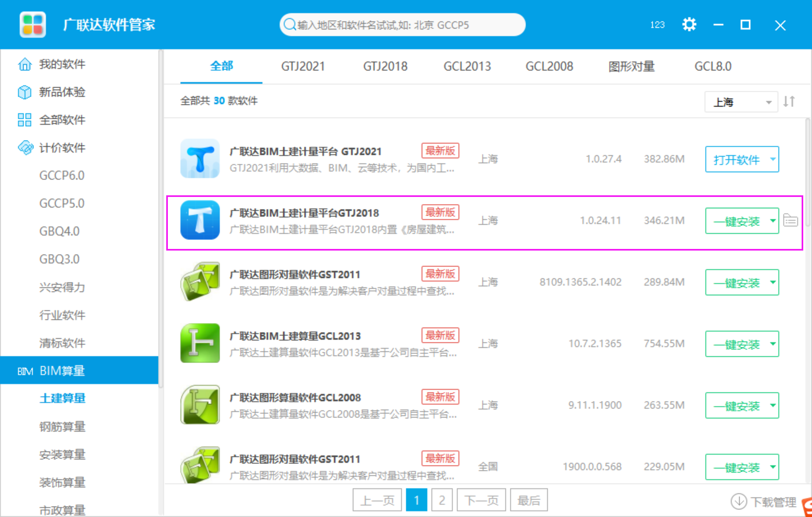
Task: Focus the software search input field
Action: point(402,25)
